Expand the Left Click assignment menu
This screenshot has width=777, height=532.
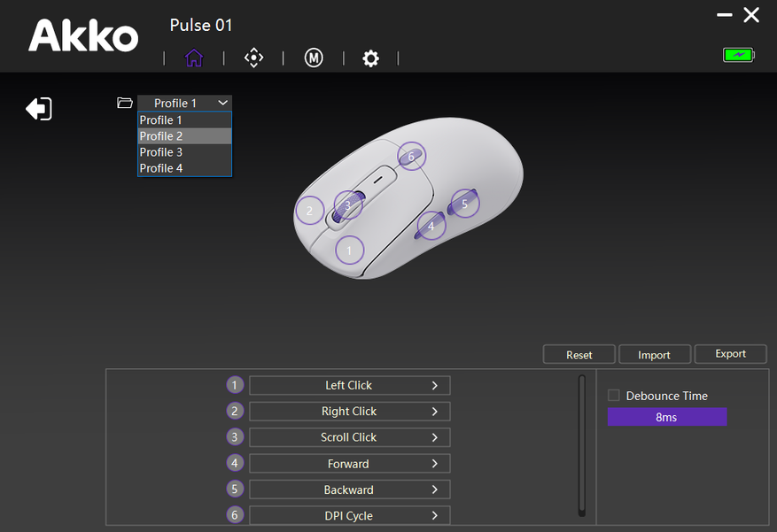pyautogui.click(x=349, y=385)
